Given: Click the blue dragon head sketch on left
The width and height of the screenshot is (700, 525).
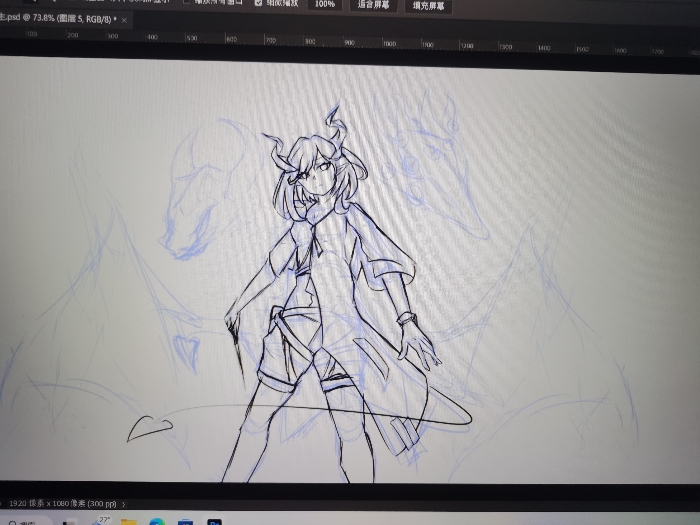Looking at the screenshot, I should (195, 200).
